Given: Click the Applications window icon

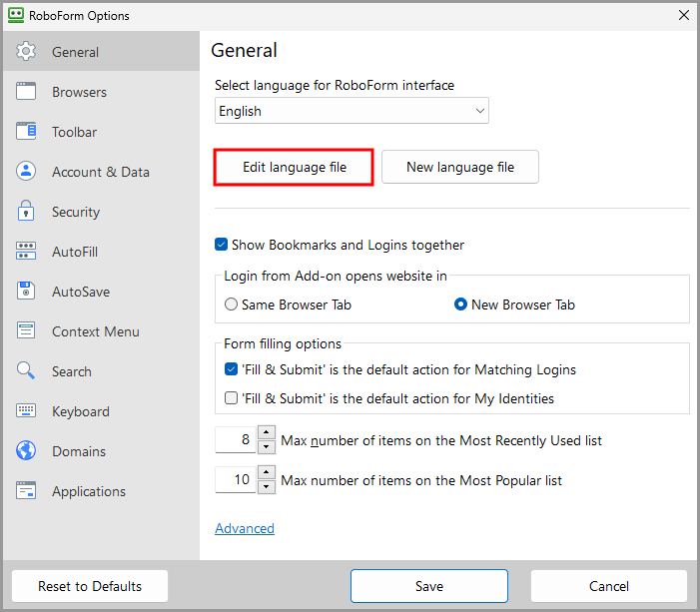Looking at the screenshot, I should pyautogui.click(x=26, y=490).
